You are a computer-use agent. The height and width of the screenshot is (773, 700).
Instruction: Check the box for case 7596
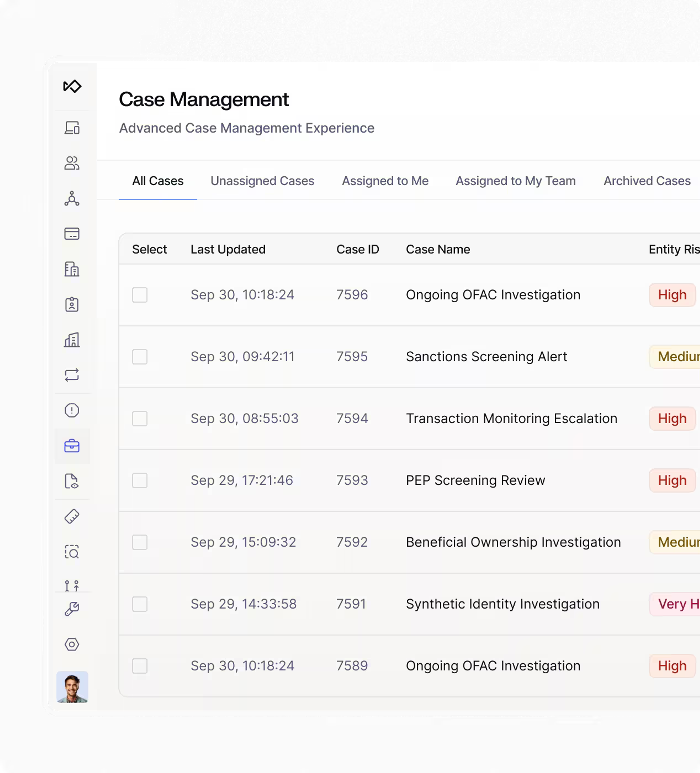tap(140, 295)
